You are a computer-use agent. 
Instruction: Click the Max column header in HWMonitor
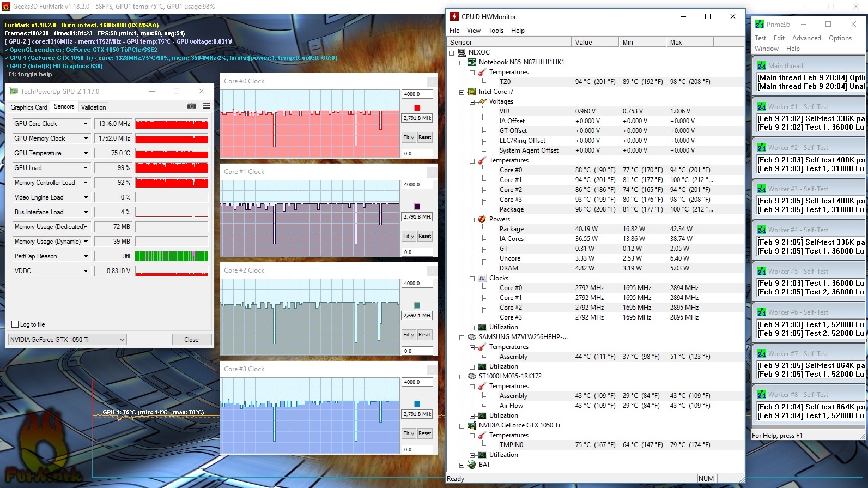tap(689, 42)
